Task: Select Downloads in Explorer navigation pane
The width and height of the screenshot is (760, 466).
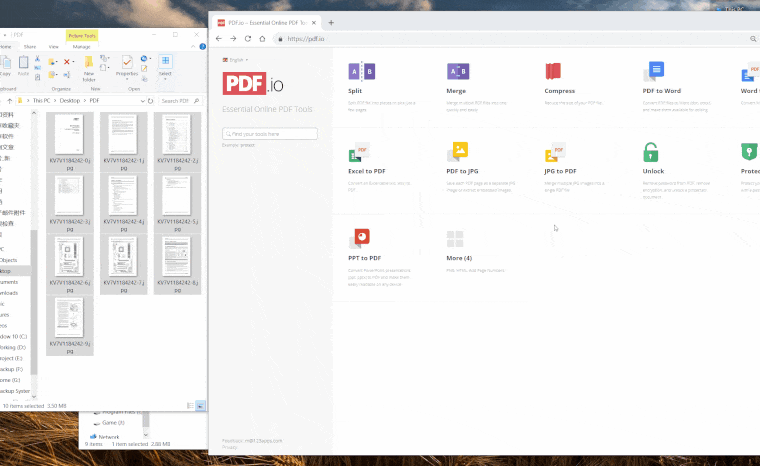Action: [x=9, y=293]
